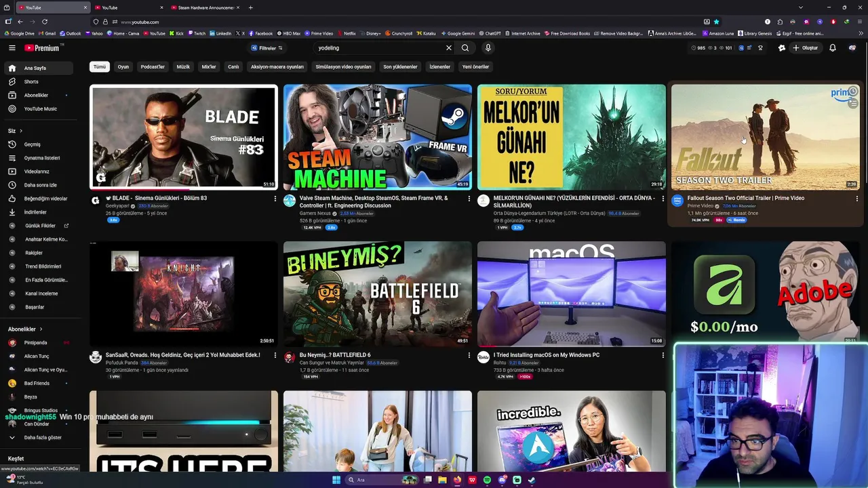The width and height of the screenshot is (868, 488).
Task: Clear the search text with X
Action: click(448, 48)
